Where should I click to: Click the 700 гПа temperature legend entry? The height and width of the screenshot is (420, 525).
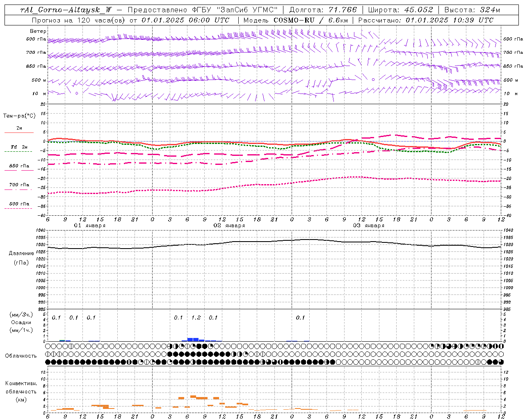click(19, 185)
